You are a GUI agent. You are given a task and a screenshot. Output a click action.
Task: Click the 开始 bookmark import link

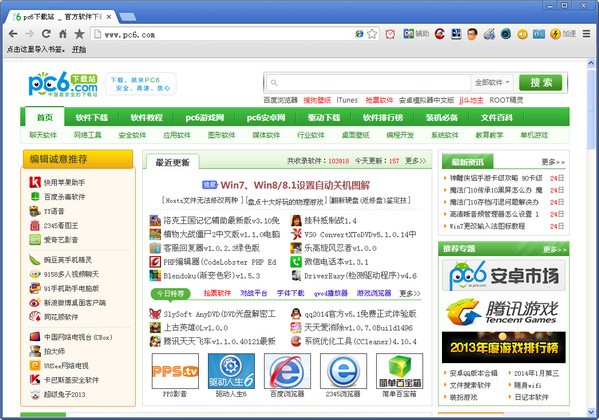point(79,49)
